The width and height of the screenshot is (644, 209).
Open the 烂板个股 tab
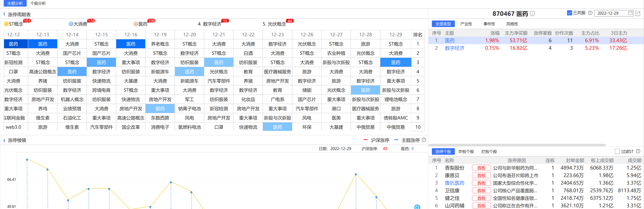489,151
